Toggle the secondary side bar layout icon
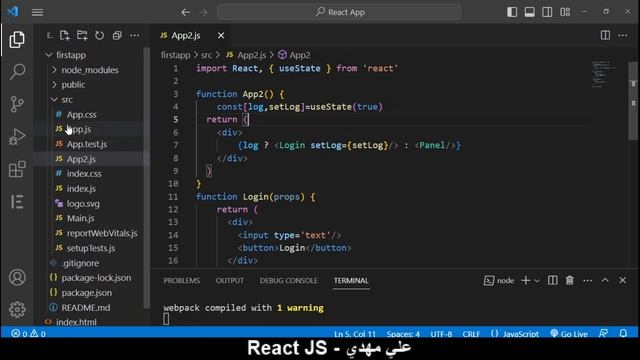Image resolution: width=640 pixels, height=360 pixels. click(x=547, y=12)
